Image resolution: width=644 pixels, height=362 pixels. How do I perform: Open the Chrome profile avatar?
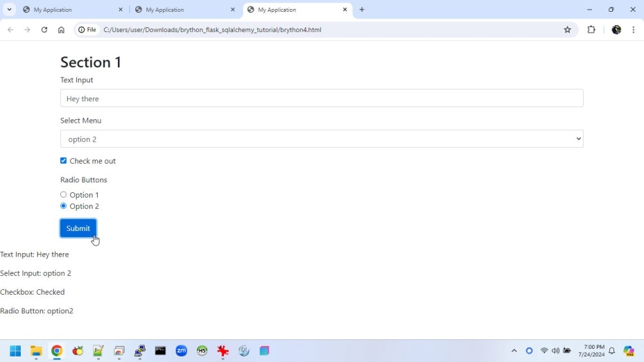tap(616, 30)
